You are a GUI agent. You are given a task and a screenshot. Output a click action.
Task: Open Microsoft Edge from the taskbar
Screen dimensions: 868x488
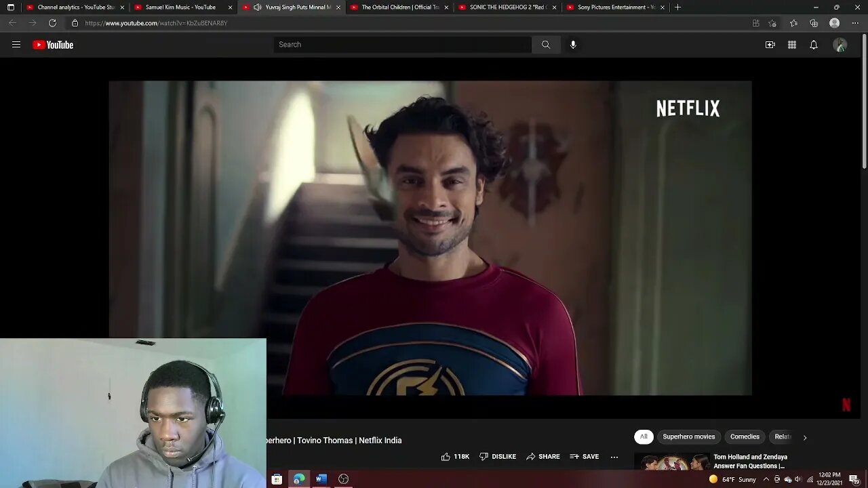(299, 479)
